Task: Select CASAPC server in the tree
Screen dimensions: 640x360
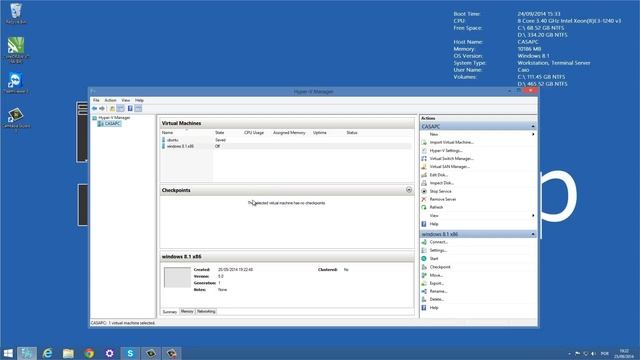Action: (112, 124)
